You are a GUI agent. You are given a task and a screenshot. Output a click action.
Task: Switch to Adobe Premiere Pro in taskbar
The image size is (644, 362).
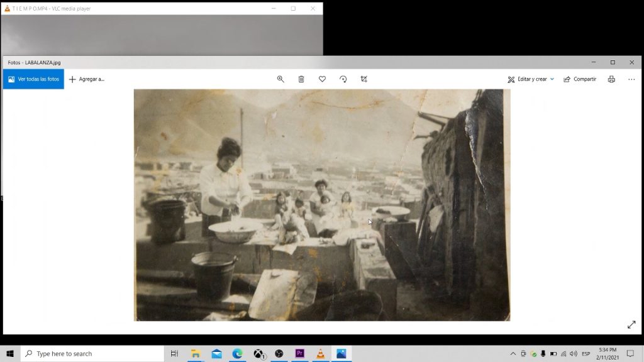point(300,353)
